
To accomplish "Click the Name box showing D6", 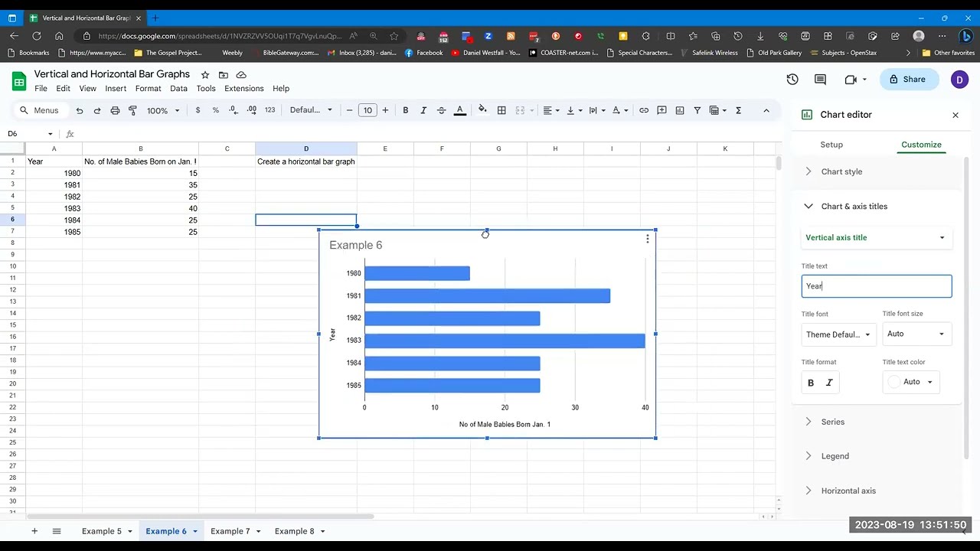I will pyautogui.click(x=29, y=134).
